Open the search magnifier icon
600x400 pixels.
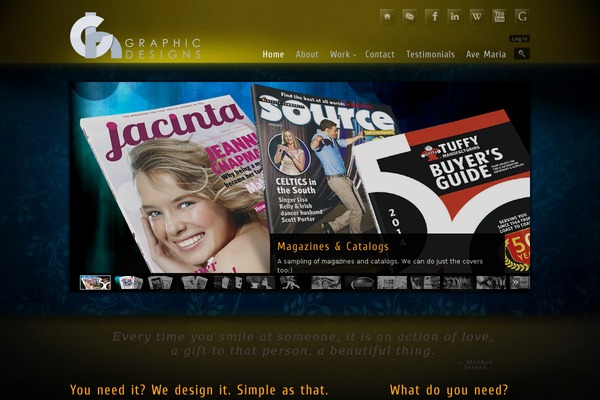coord(522,54)
